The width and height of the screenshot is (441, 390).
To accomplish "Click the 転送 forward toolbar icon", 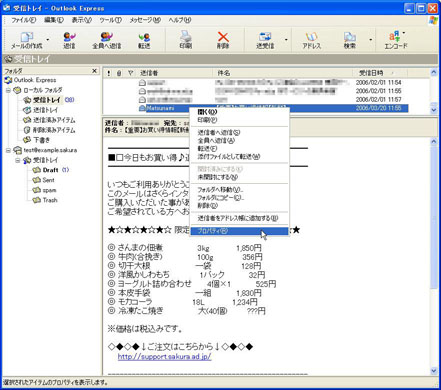I will click(x=144, y=40).
